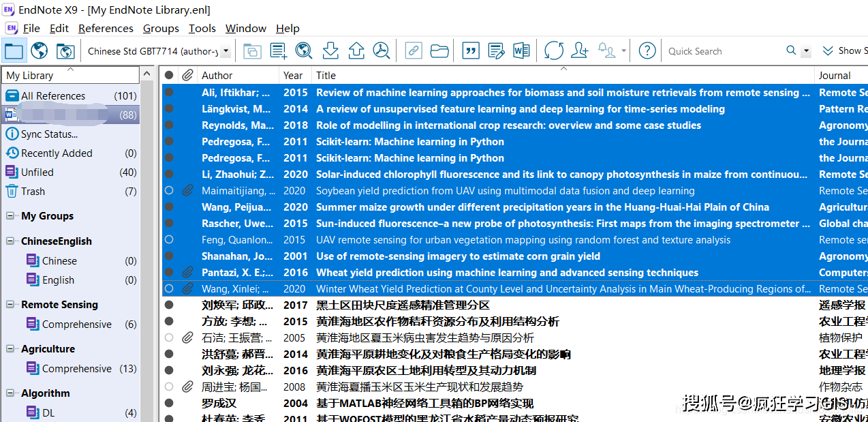Collapse the My Groups section
Screen dimensions: 868x422
coord(11,215)
